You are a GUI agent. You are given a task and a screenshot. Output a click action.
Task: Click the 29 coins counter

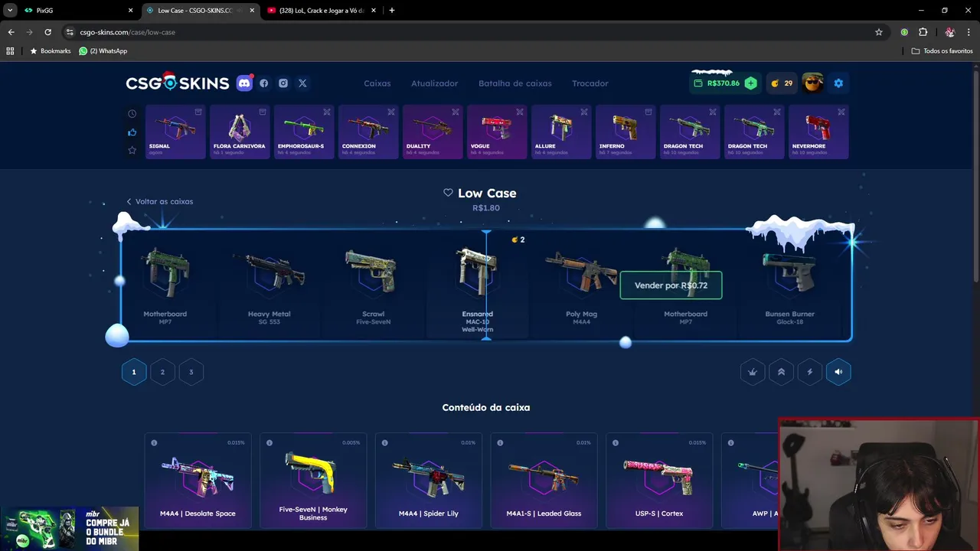782,83
